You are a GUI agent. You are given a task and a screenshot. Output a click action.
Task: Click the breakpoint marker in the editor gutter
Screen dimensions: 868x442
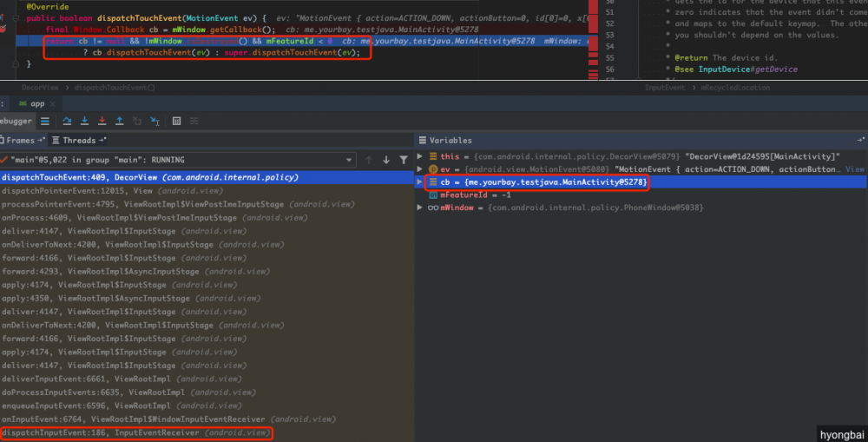coord(3,28)
